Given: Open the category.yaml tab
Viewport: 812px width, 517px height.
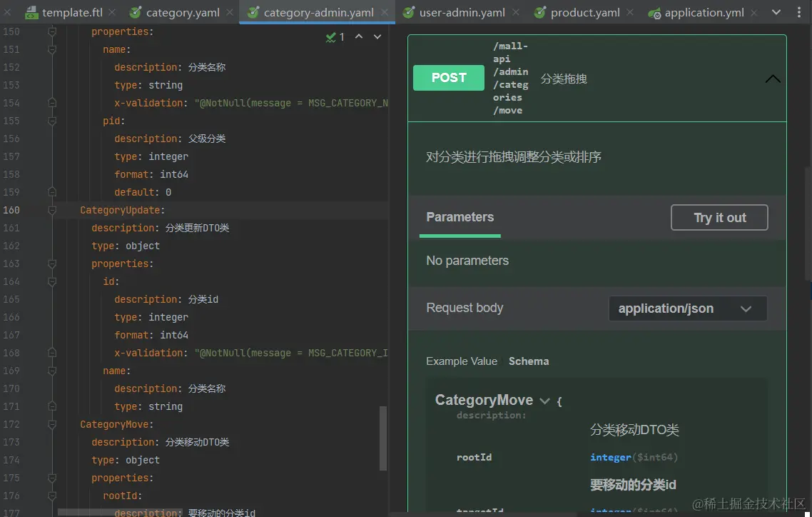Looking at the screenshot, I should point(183,12).
